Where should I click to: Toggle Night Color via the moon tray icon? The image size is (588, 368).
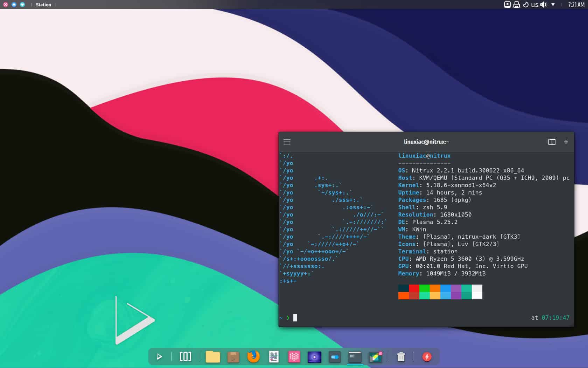[x=525, y=5]
